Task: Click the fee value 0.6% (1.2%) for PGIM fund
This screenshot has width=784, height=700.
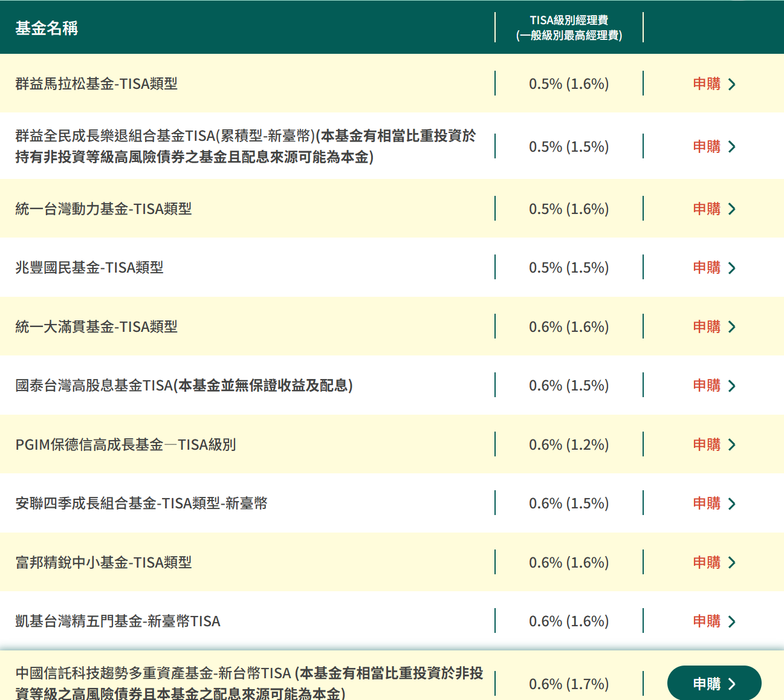Action: tap(569, 444)
